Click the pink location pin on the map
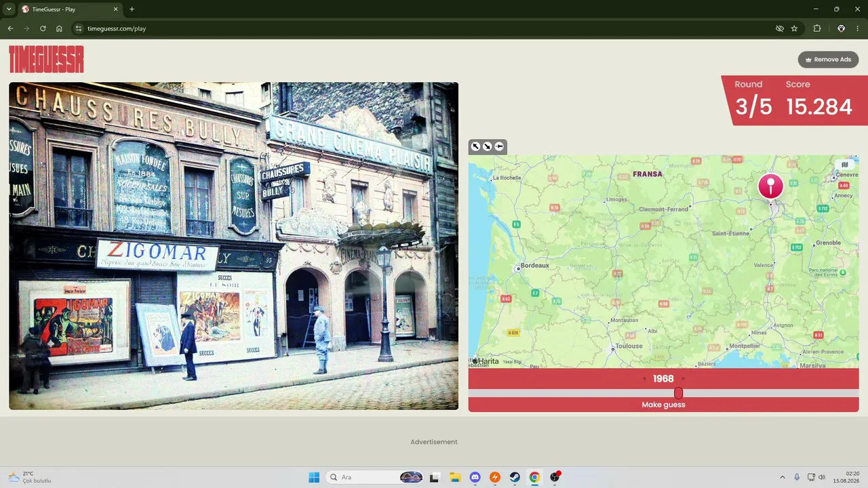Viewport: 868px width, 488px height. coord(770,186)
